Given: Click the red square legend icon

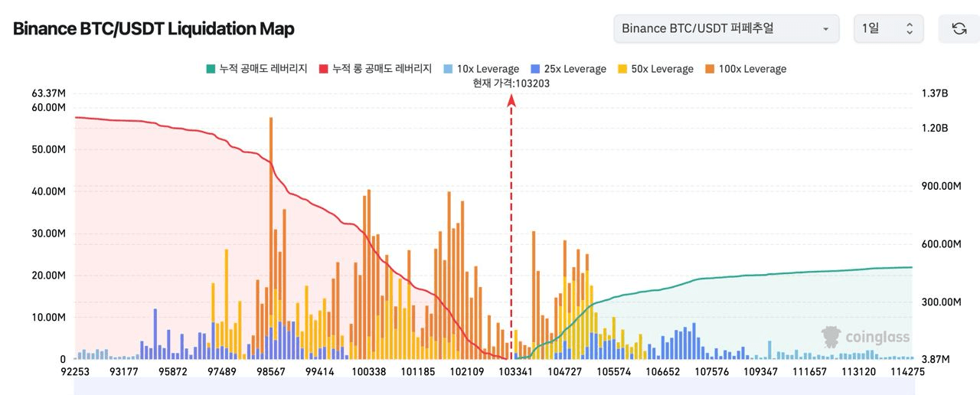Looking at the screenshot, I should (324, 69).
